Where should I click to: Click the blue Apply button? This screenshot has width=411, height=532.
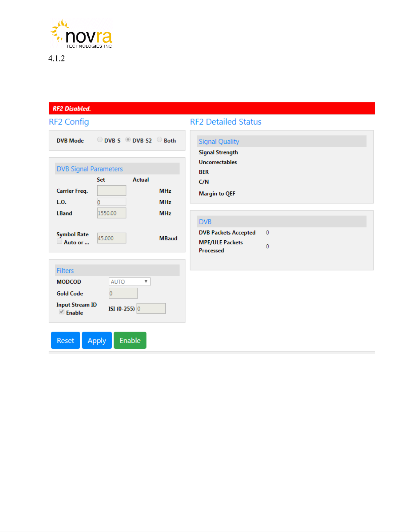pyautogui.click(x=97, y=340)
